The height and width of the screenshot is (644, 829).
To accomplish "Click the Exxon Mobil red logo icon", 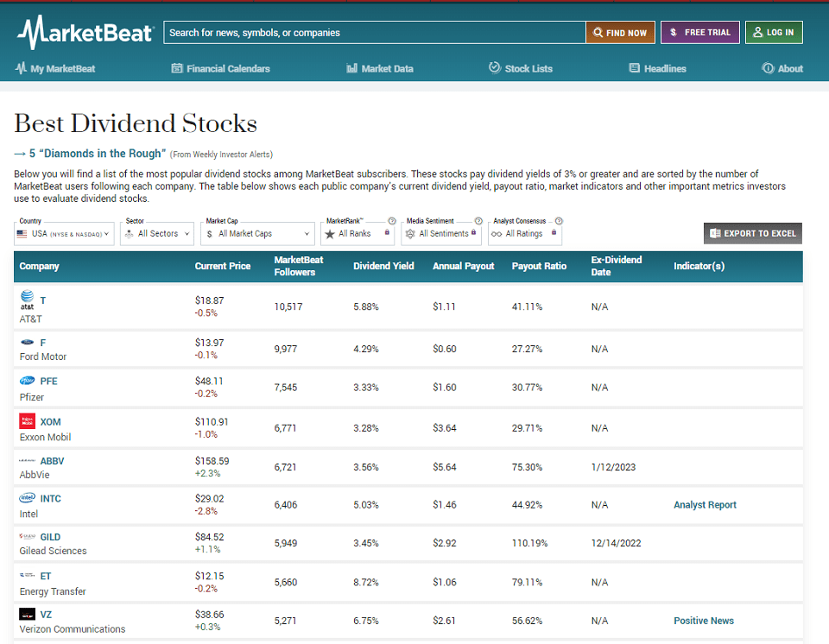I will [x=27, y=421].
